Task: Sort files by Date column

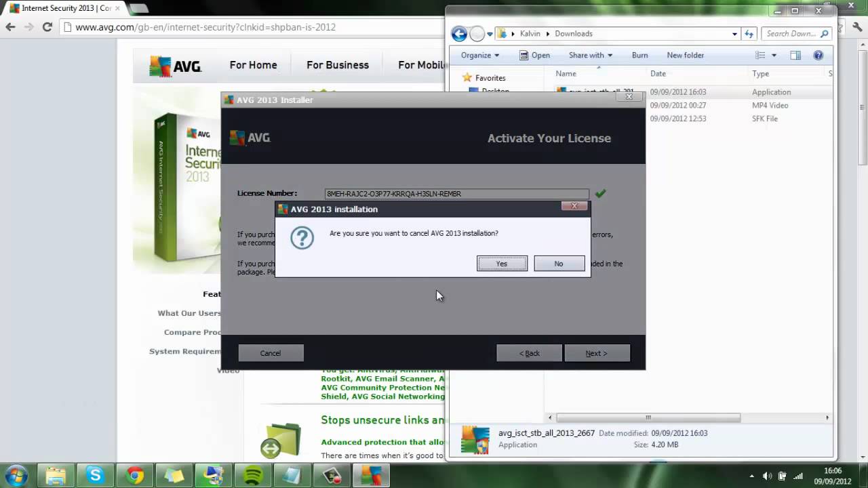Action: [658, 74]
